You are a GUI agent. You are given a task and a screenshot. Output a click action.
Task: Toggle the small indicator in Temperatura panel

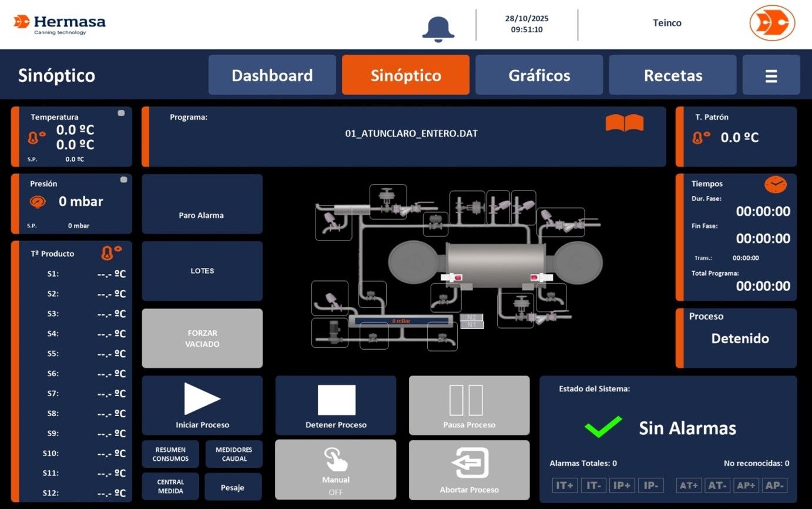coord(121,113)
